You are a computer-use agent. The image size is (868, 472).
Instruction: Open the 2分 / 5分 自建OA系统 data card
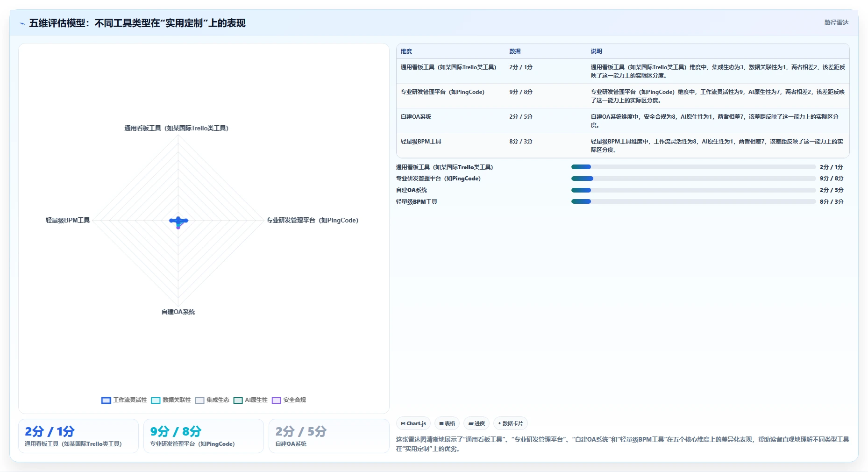[329, 436]
